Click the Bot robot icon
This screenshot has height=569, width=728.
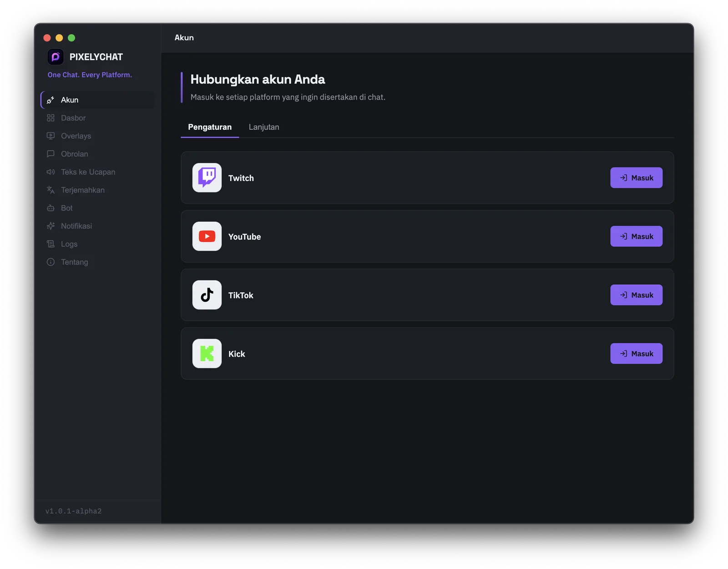click(51, 208)
